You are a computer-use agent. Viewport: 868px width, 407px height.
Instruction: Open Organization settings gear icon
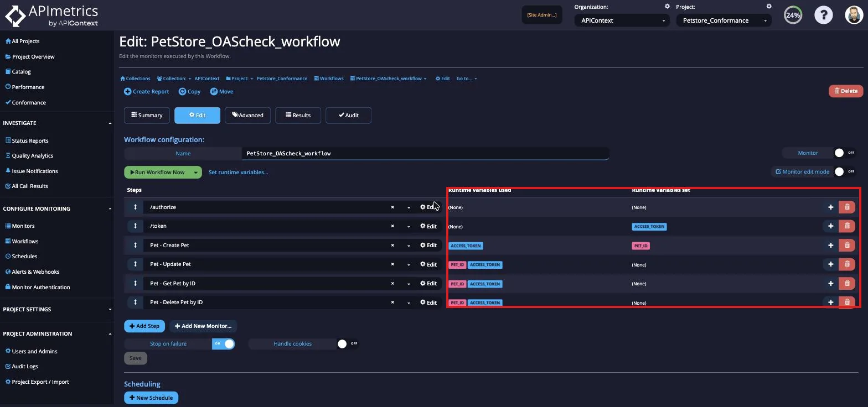tap(667, 7)
